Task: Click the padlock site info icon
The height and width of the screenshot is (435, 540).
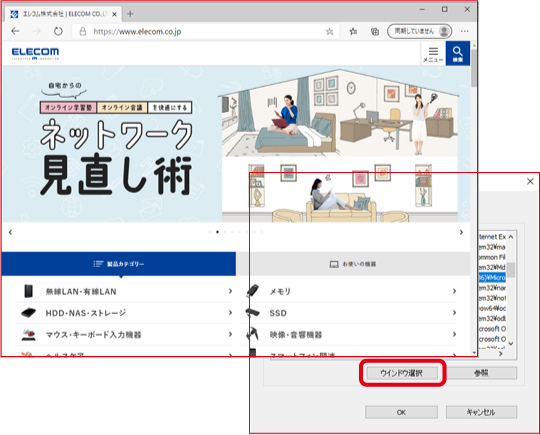Action: point(83,32)
